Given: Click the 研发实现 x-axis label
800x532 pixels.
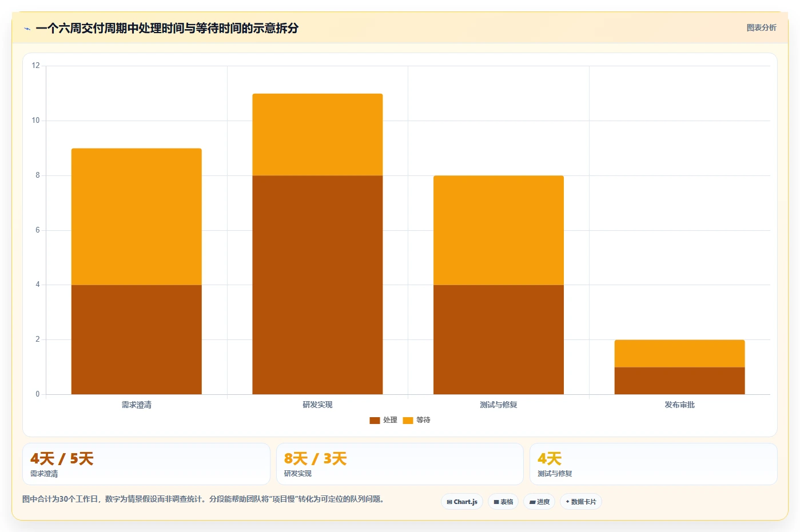Looking at the screenshot, I should 317,405.
